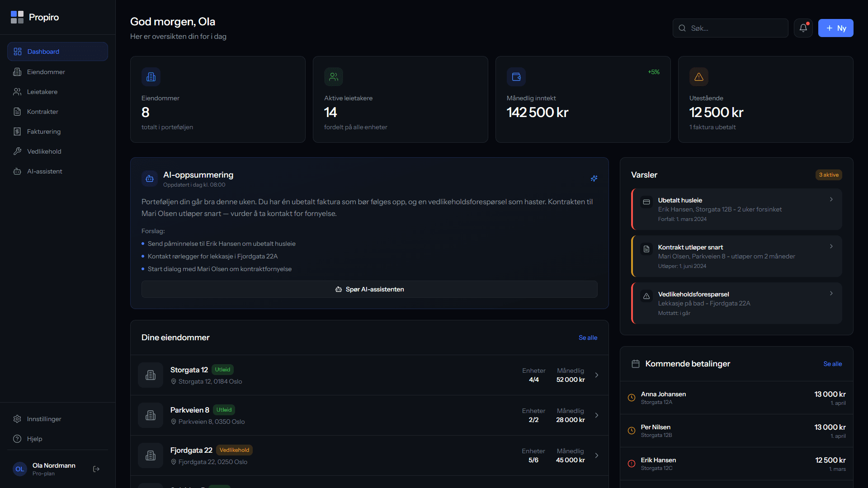Click the Fjordgata 22 building thumbnail icon

click(x=151, y=455)
